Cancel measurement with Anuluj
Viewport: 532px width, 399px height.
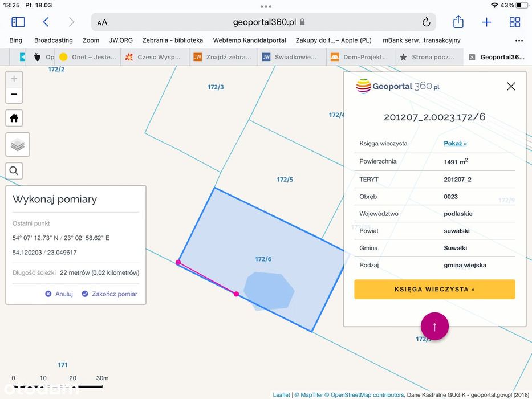(x=59, y=294)
